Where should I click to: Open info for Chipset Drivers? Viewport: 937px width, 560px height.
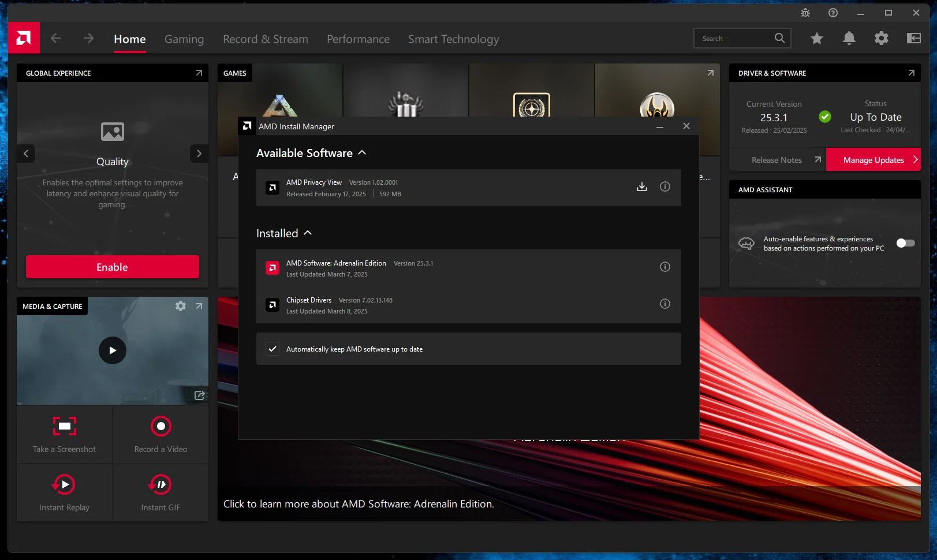(x=665, y=304)
